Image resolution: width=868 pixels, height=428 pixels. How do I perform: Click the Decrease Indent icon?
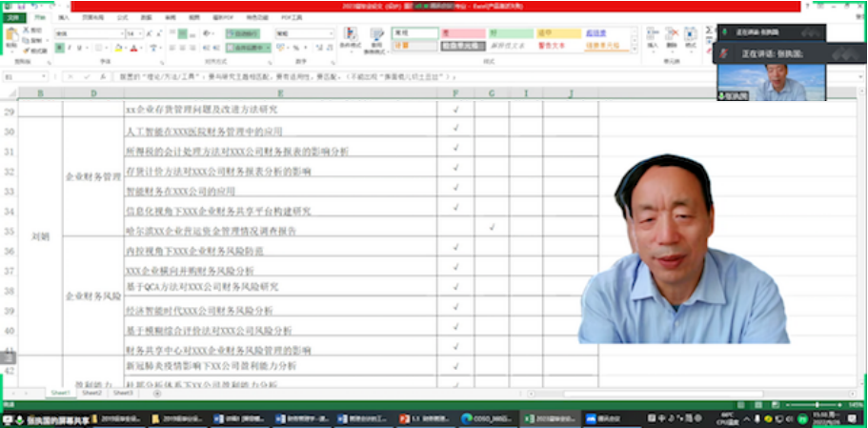206,49
